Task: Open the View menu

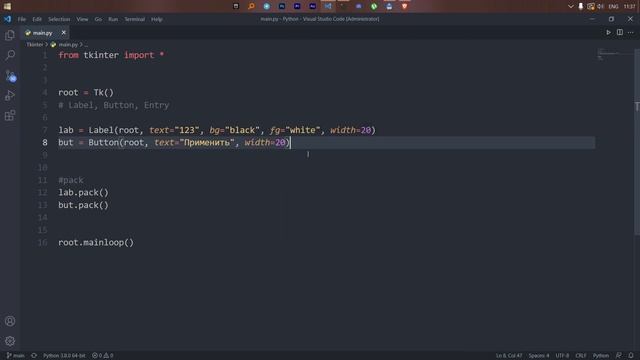Action: (x=82, y=19)
